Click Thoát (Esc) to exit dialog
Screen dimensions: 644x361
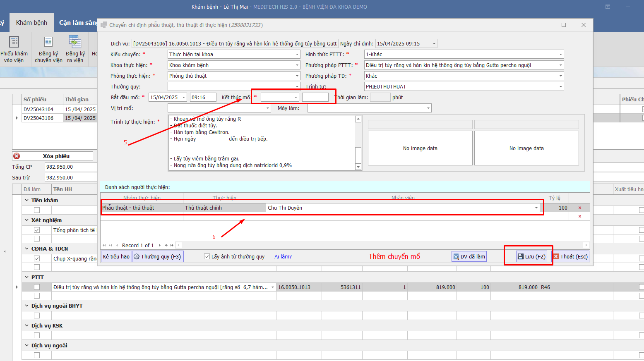point(570,256)
